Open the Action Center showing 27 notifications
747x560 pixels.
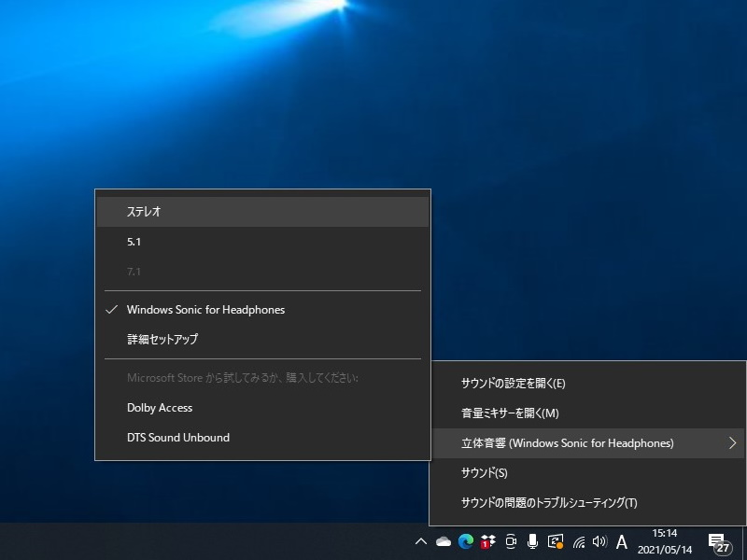point(719,541)
